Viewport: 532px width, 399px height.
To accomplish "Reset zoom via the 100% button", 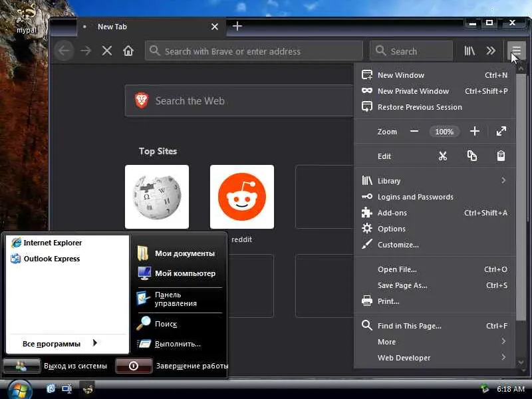I will (444, 131).
